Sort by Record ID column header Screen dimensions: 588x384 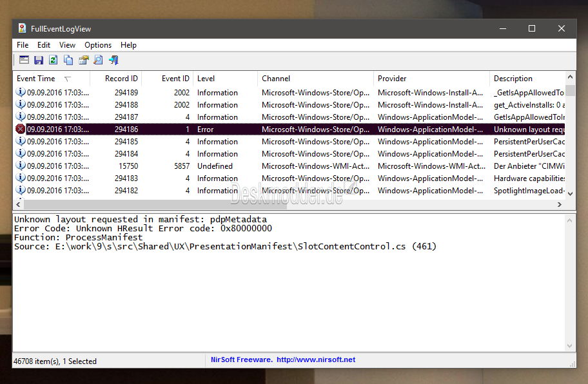[x=116, y=79]
